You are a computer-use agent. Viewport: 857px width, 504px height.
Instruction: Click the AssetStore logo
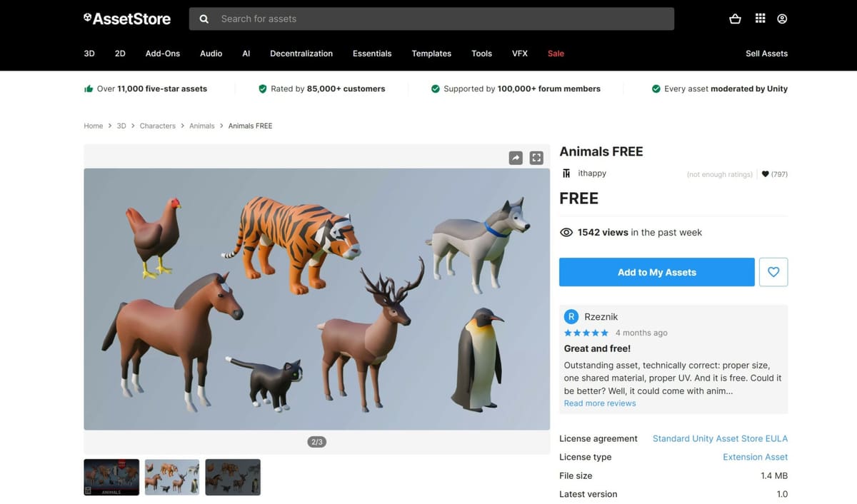[127, 19]
